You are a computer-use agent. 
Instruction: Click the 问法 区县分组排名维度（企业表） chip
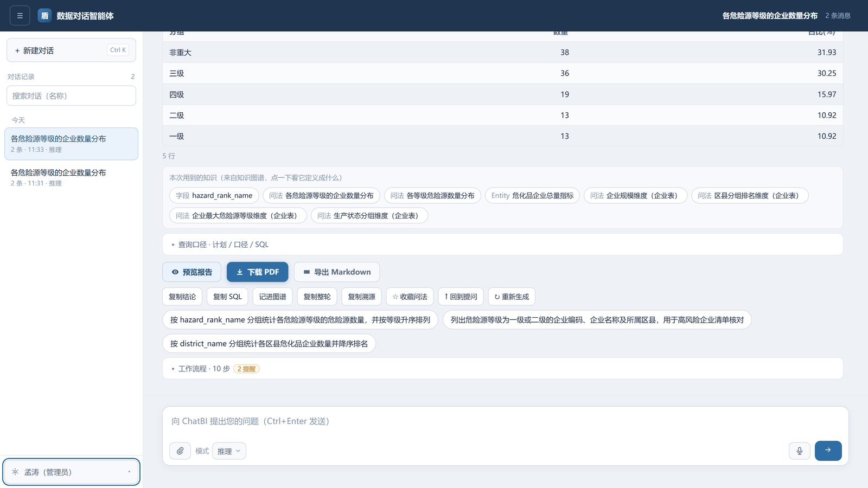coord(750,196)
